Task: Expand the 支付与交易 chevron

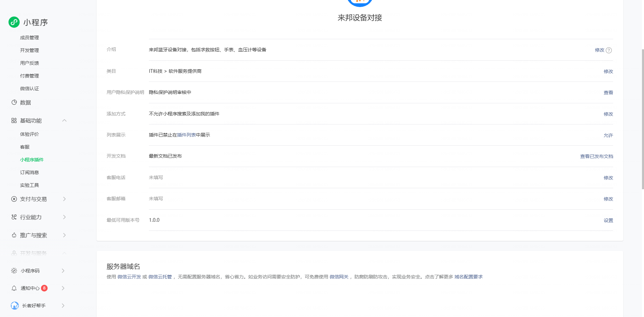Action: click(x=64, y=199)
